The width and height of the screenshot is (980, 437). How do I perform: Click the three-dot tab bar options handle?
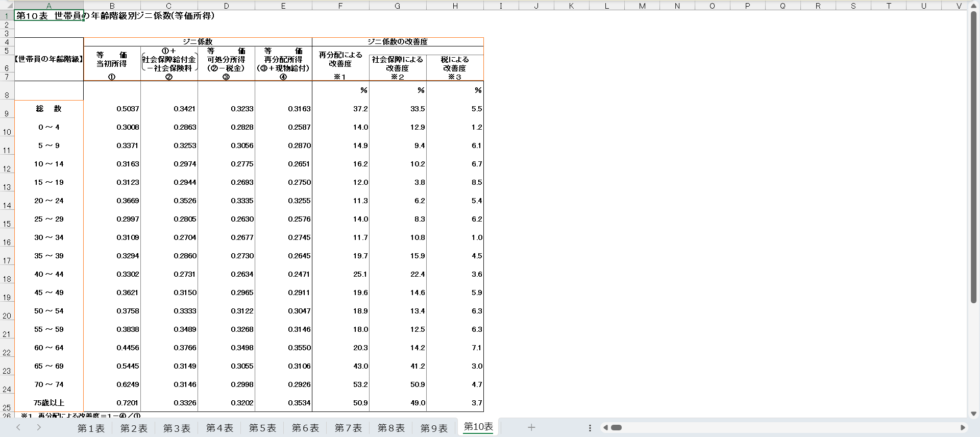590,428
